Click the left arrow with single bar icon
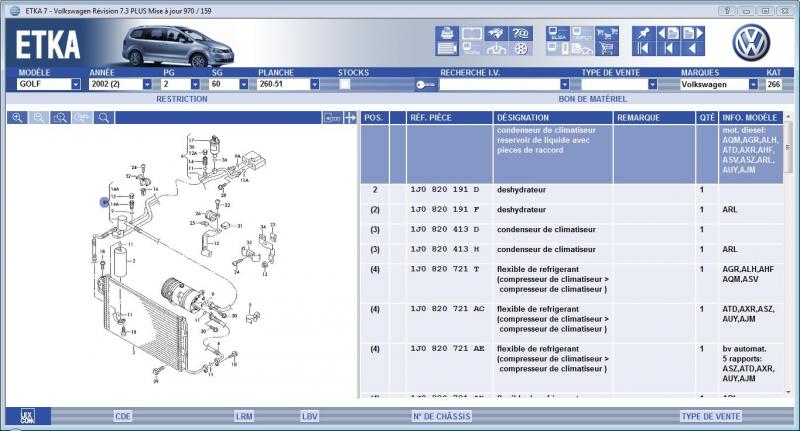800x431 pixels. coord(668,48)
